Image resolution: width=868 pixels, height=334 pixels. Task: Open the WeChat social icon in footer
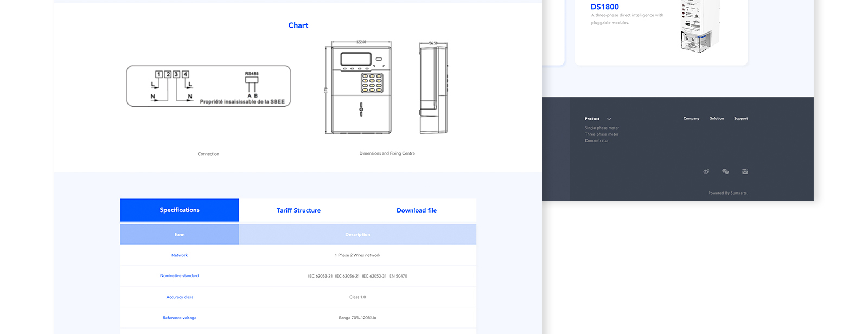coord(725,171)
